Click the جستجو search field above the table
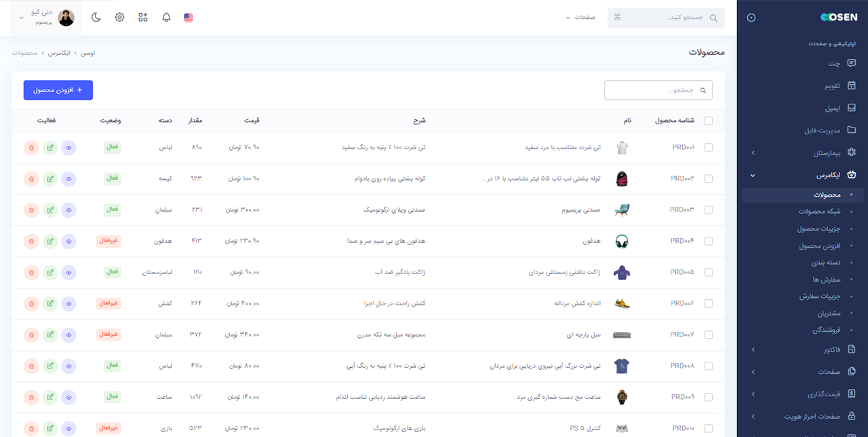 [658, 90]
